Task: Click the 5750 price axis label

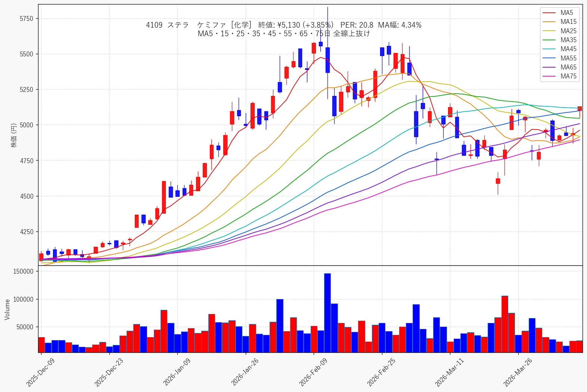Action: [x=27, y=19]
